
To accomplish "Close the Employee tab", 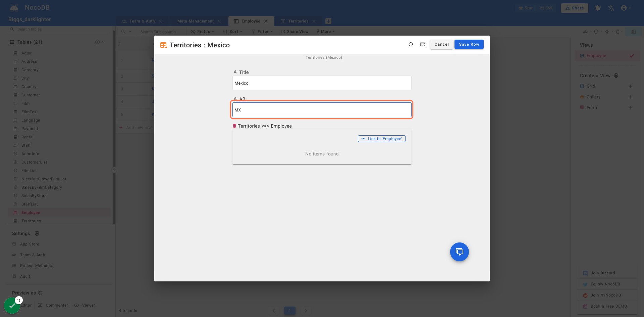I will (x=266, y=21).
